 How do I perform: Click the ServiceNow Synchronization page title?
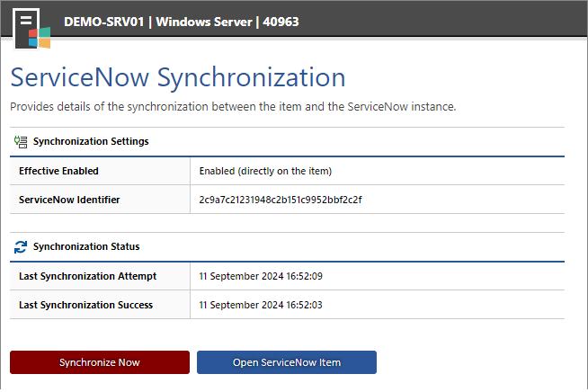178,77
